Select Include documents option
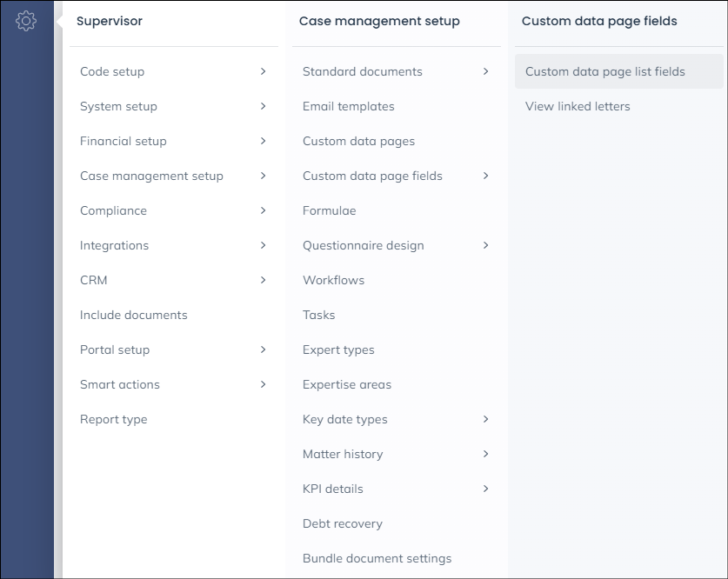Screen dimensions: 728x579 click(x=133, y=315)
